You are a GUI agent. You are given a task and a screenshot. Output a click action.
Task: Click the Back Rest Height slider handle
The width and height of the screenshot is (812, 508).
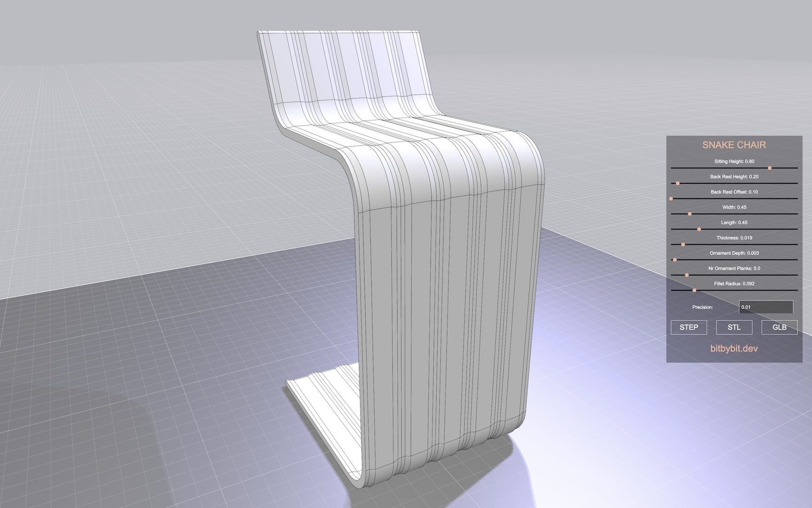678,183
